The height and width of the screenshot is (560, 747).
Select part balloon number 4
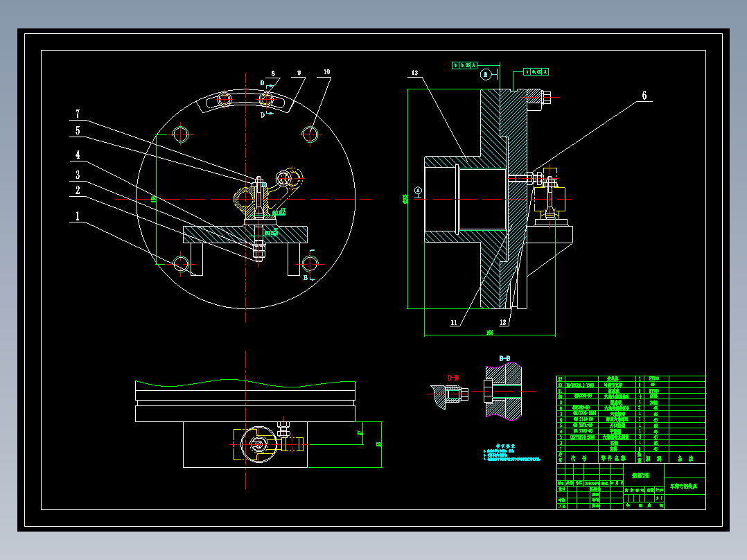(x=78, y=155)
